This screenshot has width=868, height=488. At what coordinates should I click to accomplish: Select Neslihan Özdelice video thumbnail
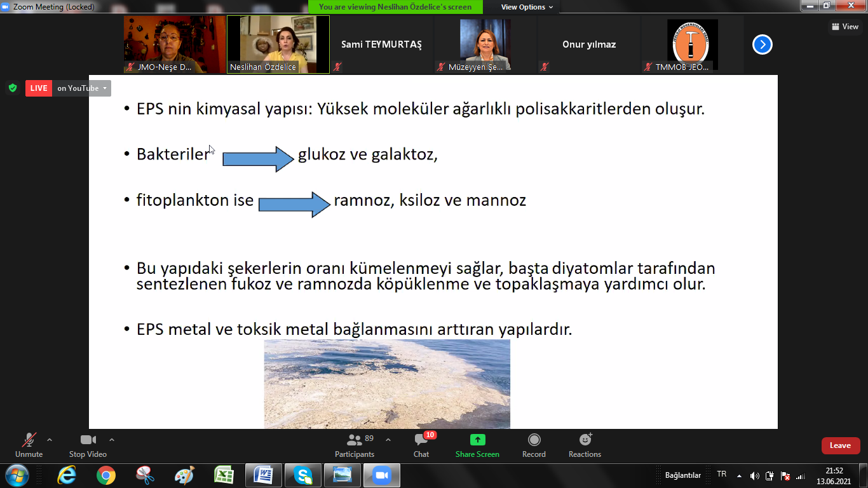278,44
